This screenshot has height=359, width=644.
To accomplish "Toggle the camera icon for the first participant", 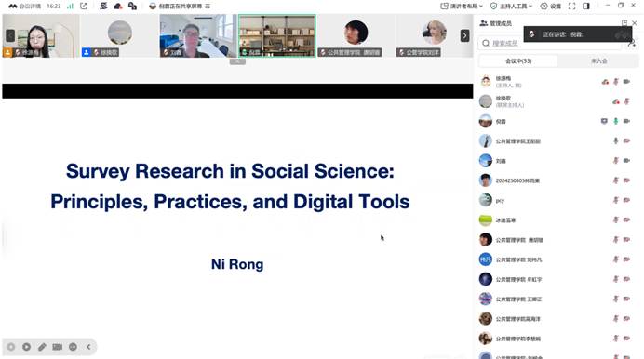I will click(x=626, y=82).
